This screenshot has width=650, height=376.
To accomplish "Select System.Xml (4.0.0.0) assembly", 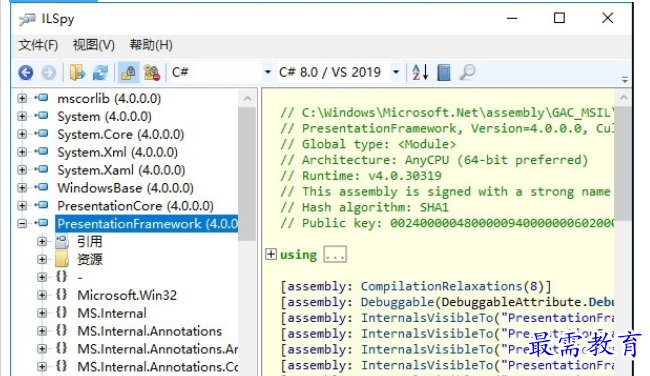I will 118,152.
